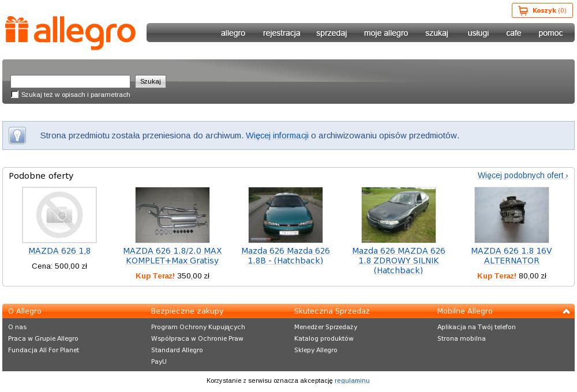Collapse the footer with the up arrow
The height and width of the screenshot is (392, 577).
pos(567,311)
